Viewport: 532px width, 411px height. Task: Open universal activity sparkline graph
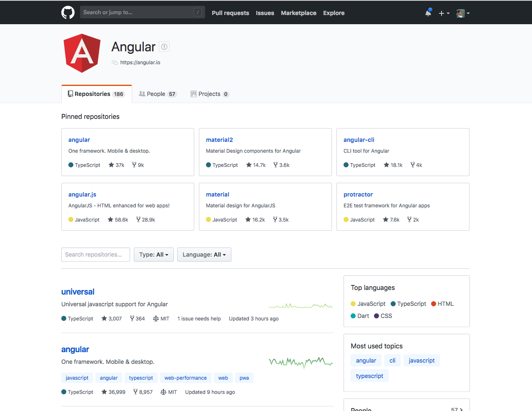click(x=301, y=306)
